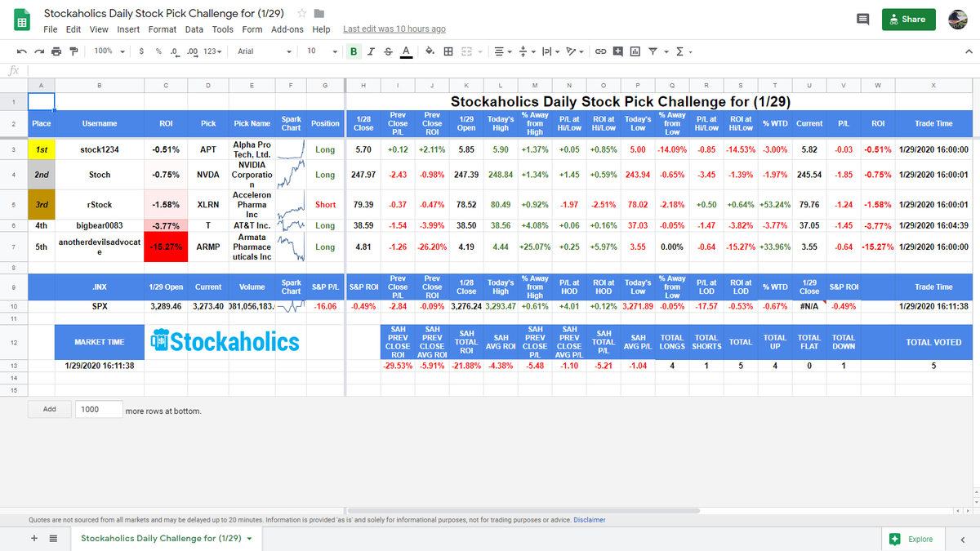Toggle italic formatting
Screen dimensions: 980x551
[x=372, y=51]
